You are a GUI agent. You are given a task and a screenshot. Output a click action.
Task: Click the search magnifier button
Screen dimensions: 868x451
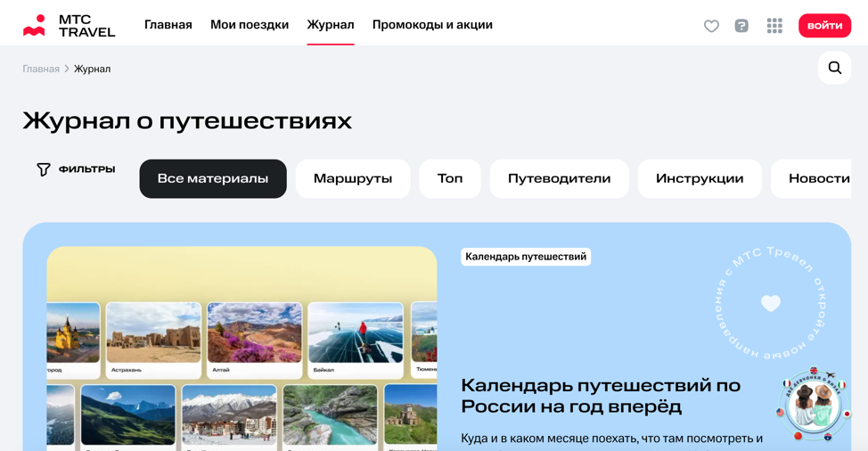[x=835, y=68]
